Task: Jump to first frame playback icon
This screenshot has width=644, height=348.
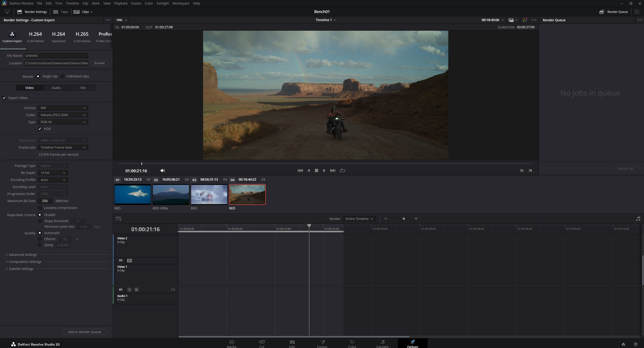Action: pyautogui.click(x=300, y=170)
